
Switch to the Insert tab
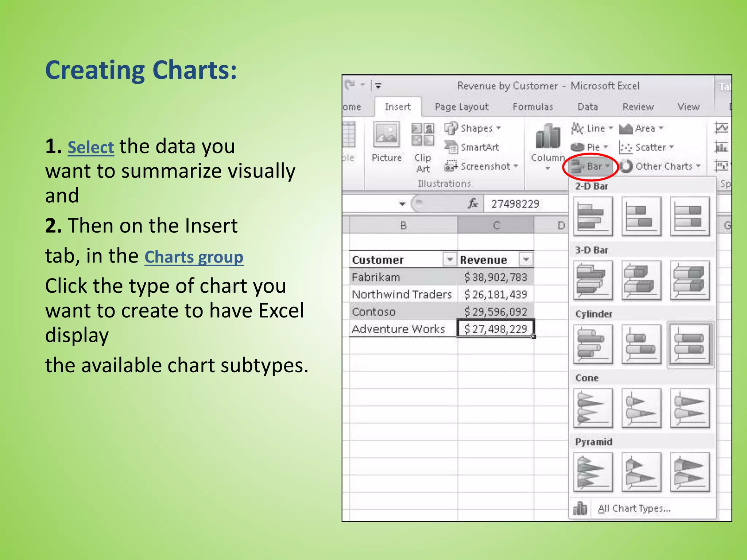398,107
